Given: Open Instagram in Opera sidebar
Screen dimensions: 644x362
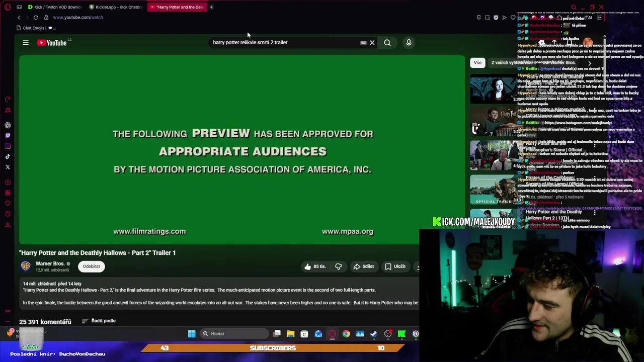Looking at the screenshot, I should [x=8, y=146].
